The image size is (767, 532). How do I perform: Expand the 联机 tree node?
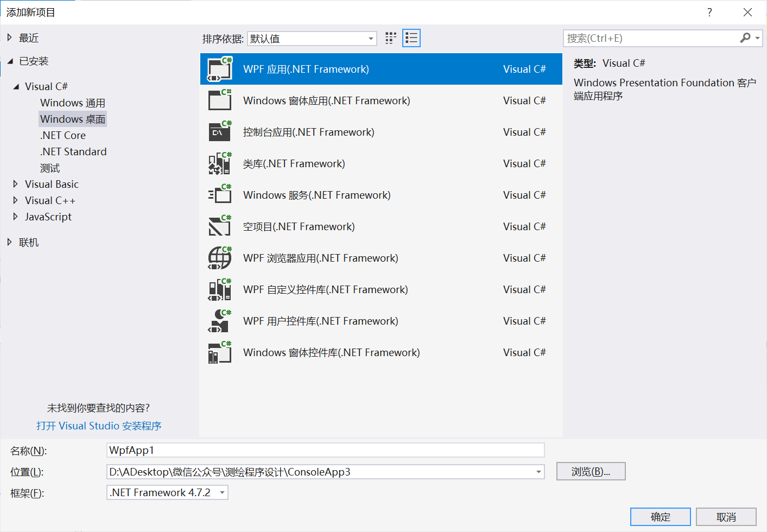9,242
